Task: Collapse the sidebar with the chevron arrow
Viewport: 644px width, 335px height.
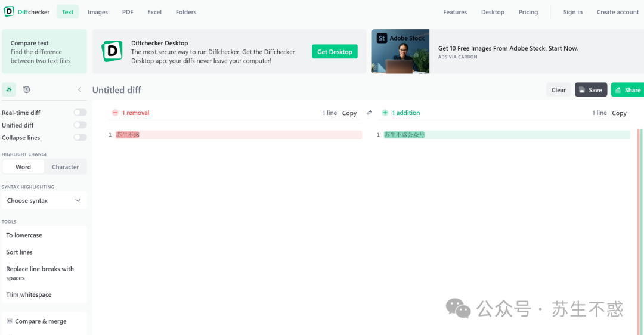Action: tap(79, 89)
